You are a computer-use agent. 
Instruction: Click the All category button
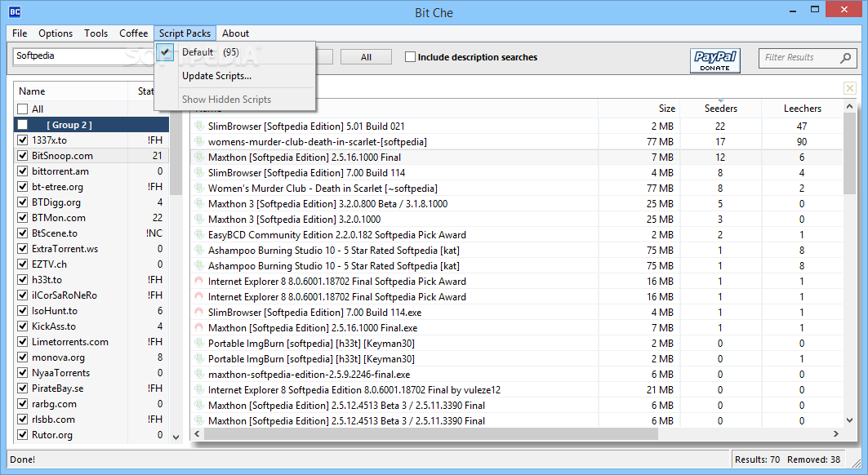(x=366, y=57)
